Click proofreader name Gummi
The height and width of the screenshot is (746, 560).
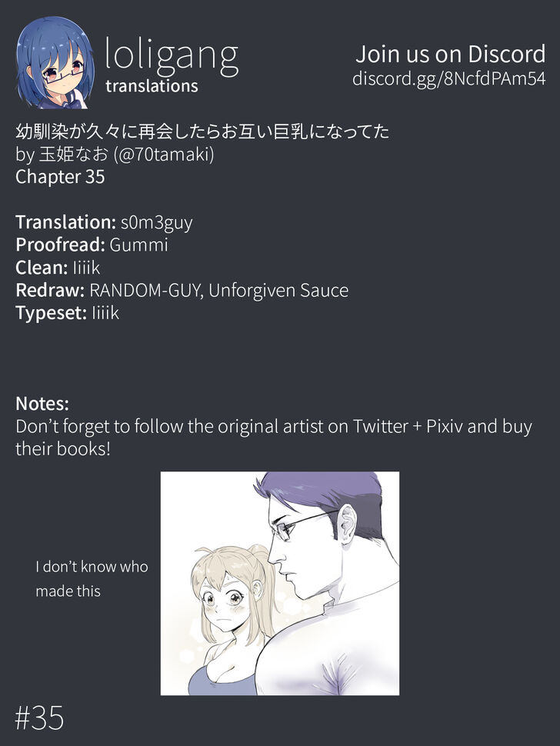(138, 245)
